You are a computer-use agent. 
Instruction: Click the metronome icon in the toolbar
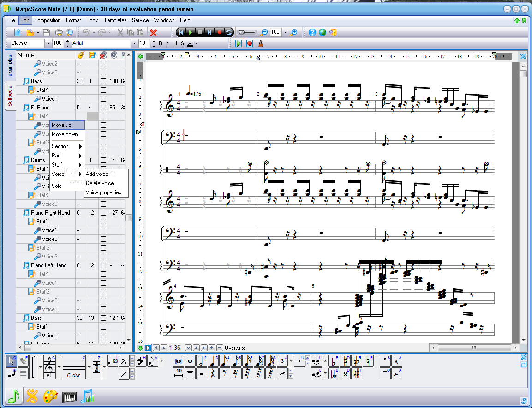[261, 43]
